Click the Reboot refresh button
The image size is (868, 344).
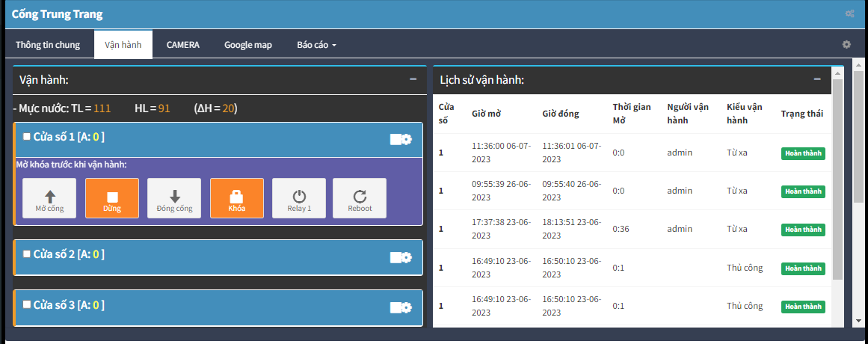pyautogui.click(x=360, y=198)
